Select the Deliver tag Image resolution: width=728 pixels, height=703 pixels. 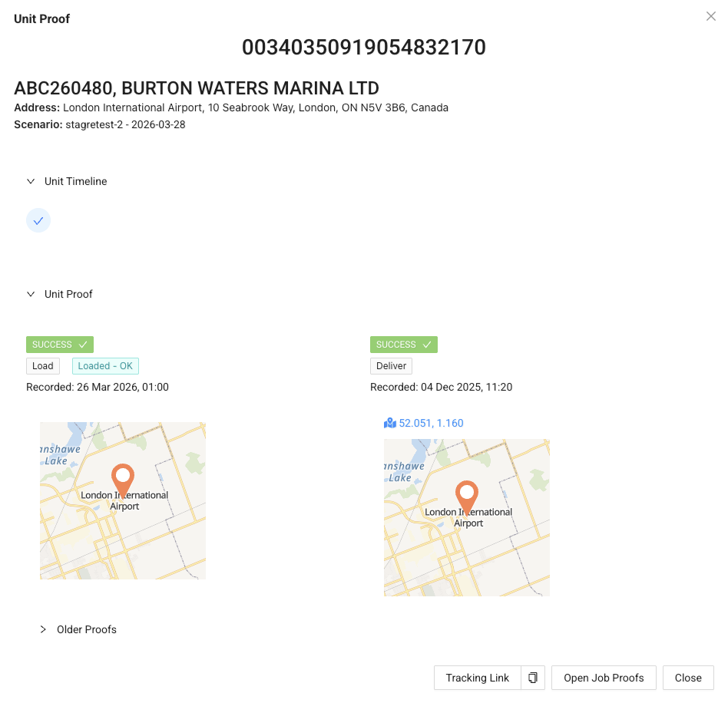391,366
